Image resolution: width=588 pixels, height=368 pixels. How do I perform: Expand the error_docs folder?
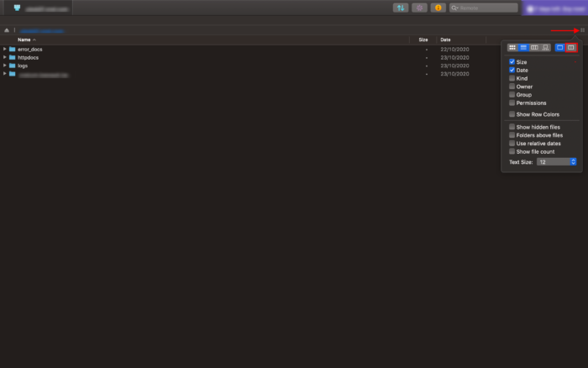click(x=4, y=50)
